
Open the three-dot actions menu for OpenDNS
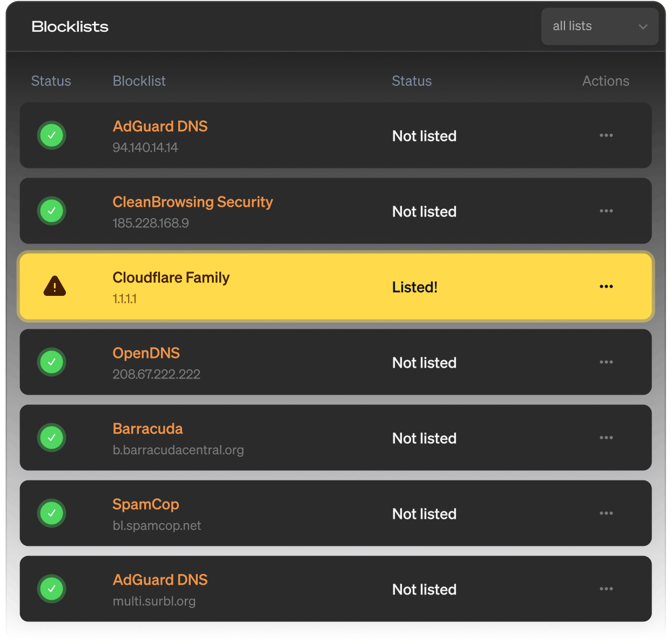click(606, 362)
